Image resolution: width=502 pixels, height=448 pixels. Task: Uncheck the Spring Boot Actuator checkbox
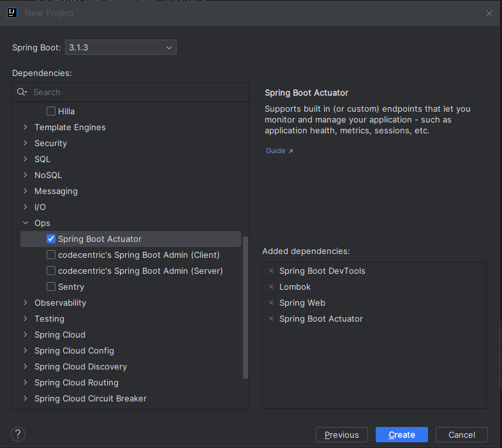tap(51, 239)
